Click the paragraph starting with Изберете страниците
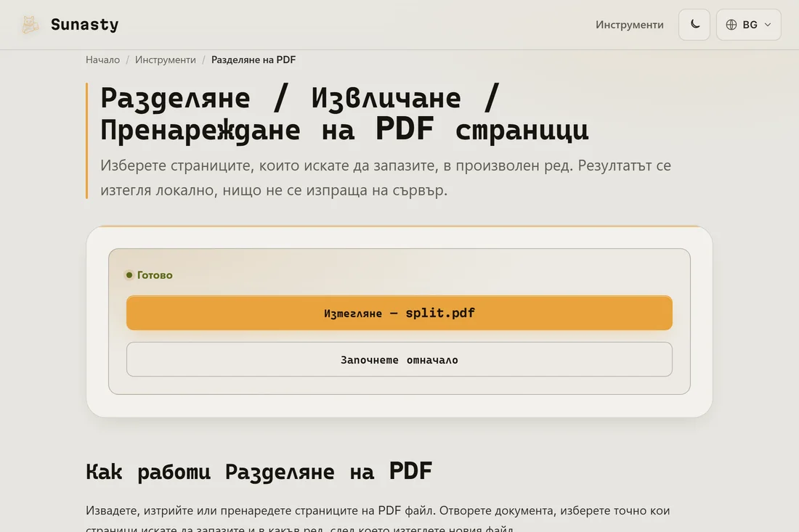The width and height of the screenshot is (799, 532). [385, 177]
